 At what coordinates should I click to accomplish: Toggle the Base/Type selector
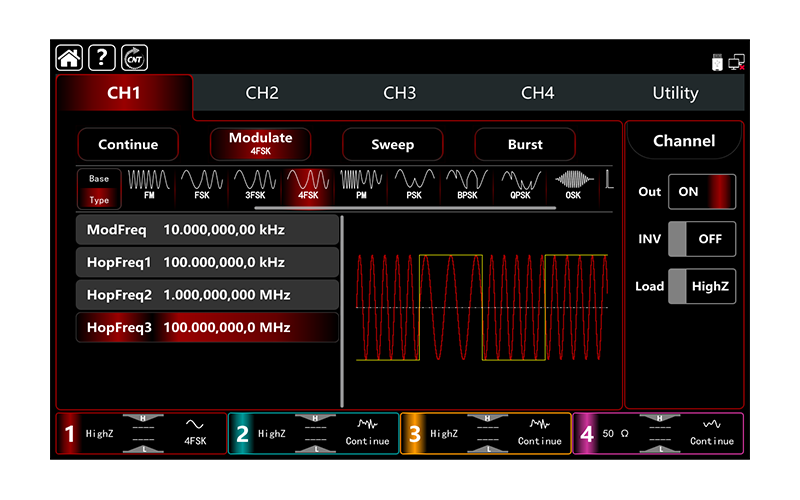[99, 188]
